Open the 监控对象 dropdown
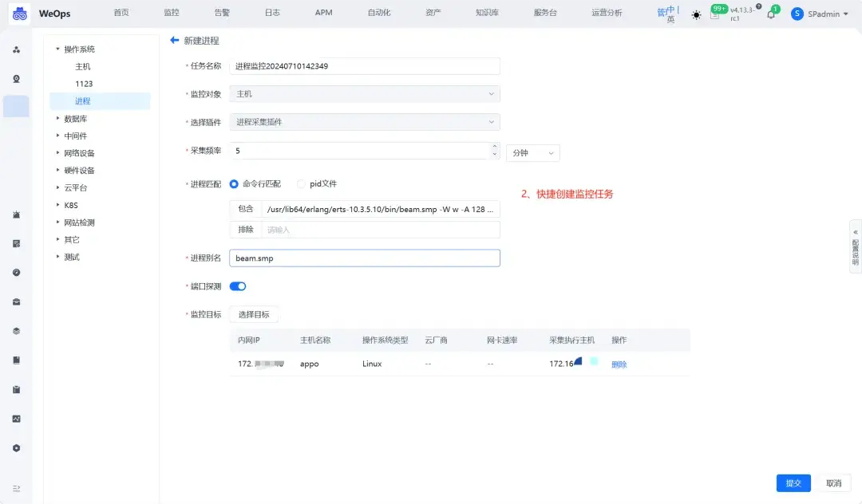The image size is (862, 504). (x=365, y=94)
